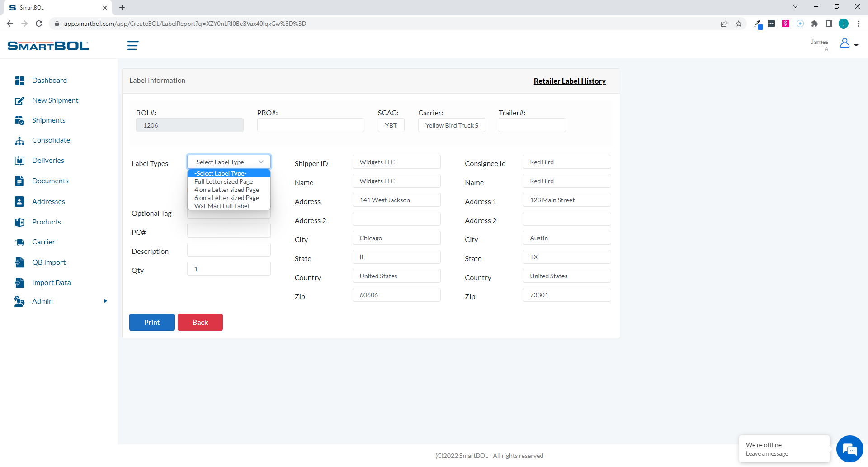Launch QB Import
Image resolution: width=868 pixels, height=467 pixels.
(49, 262)
